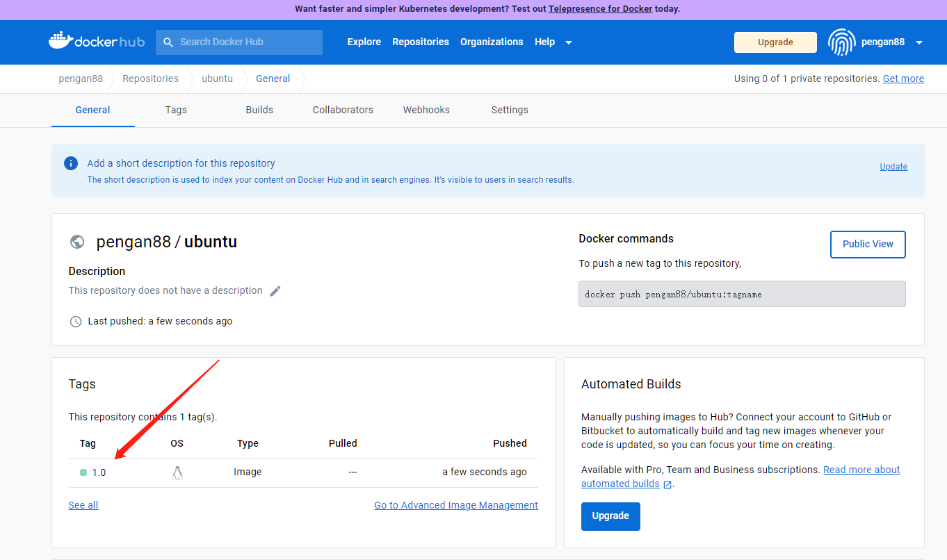Click the yellow Upgrade button in header
The height and width of the screenshot is (560, 947).
click(775, 42)
